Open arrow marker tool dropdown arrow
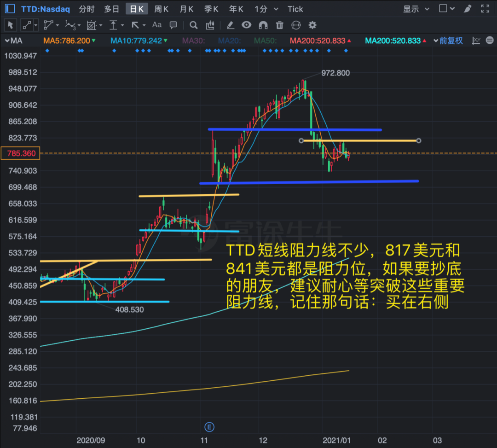Screen dimensions: 497x448 pos(144,25)
